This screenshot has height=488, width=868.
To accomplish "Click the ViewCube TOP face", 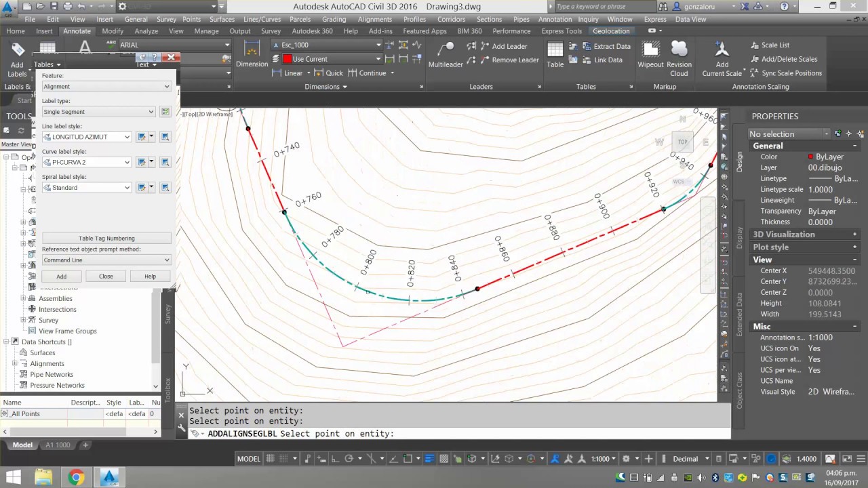I will pyautogui.click(x=683, y=142).
